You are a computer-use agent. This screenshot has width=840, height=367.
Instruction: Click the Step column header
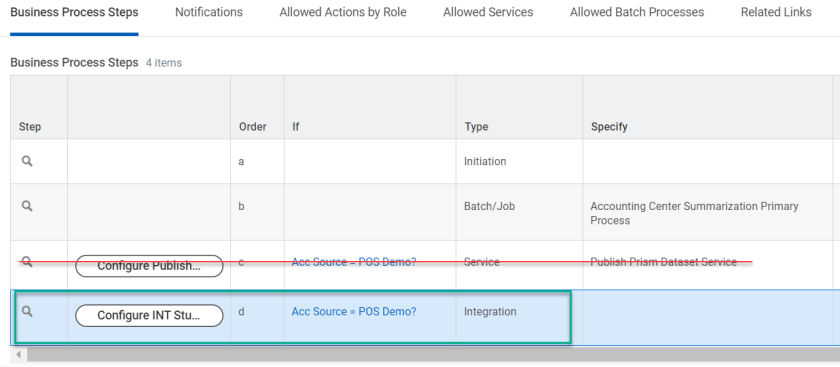click(x=30, y=127)
